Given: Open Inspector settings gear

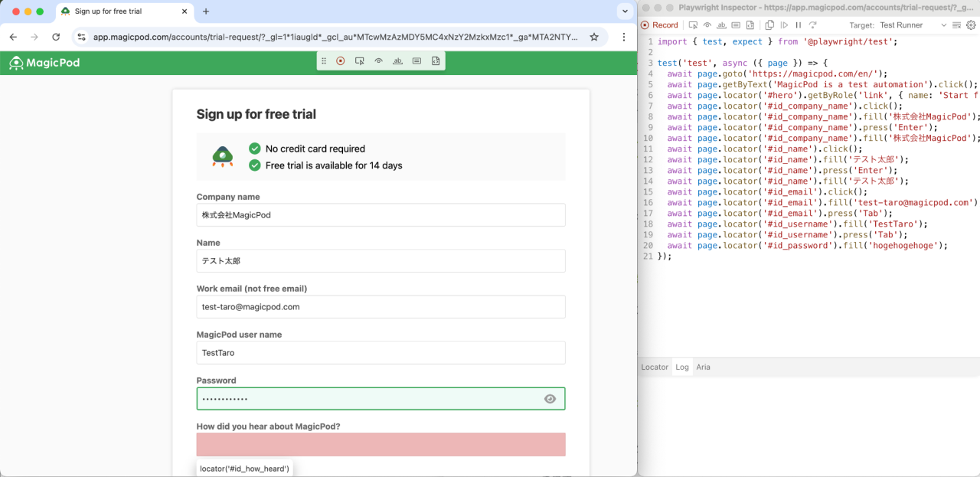Looking at the screenshot, I should 971,25.
